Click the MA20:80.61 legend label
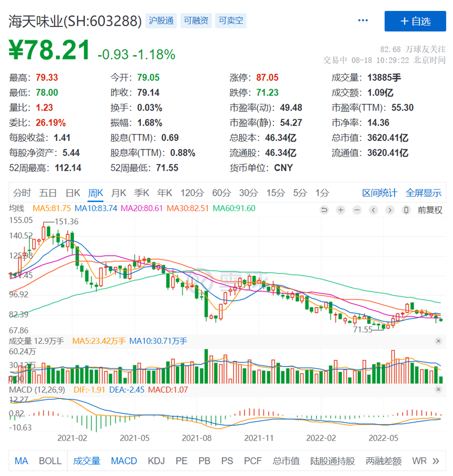The image size is (453, 476). click(x=142, y=208)
